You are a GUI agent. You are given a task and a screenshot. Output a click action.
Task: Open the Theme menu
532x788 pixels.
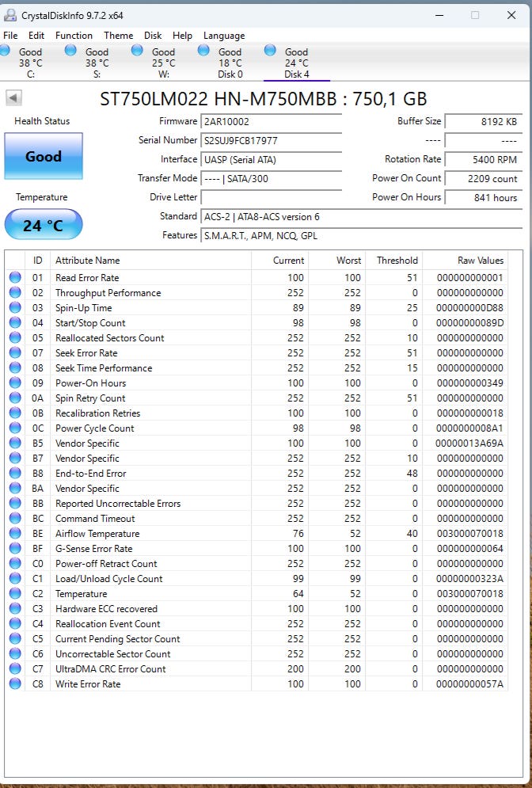(x=119, y=36)
